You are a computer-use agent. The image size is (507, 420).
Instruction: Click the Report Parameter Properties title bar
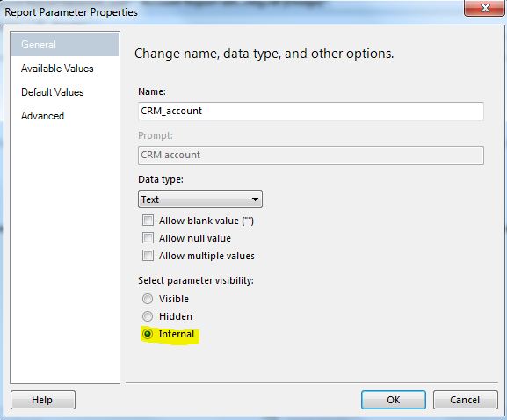point(227,11)
